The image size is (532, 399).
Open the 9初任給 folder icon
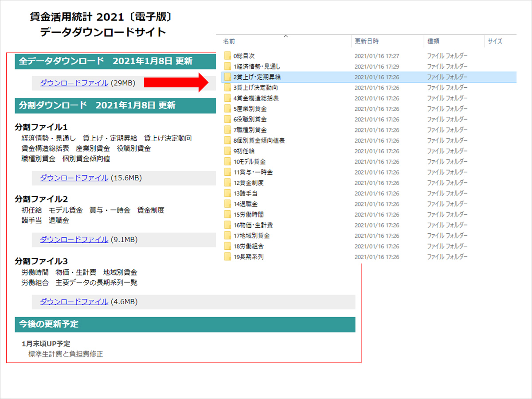[x=228, y=151]
